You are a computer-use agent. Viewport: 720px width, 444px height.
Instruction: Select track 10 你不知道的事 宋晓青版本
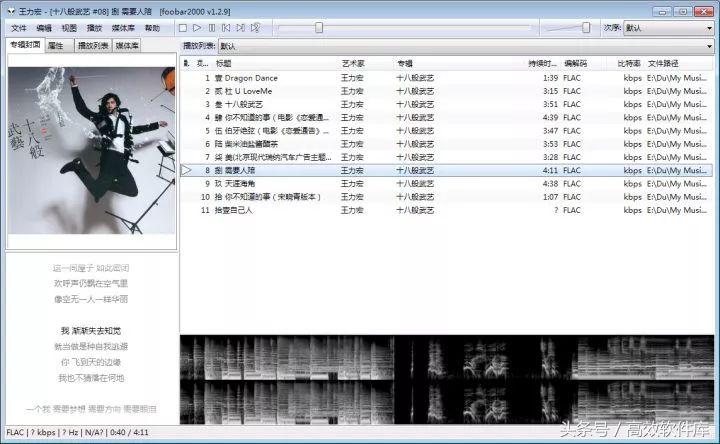[x=446, y=197]
